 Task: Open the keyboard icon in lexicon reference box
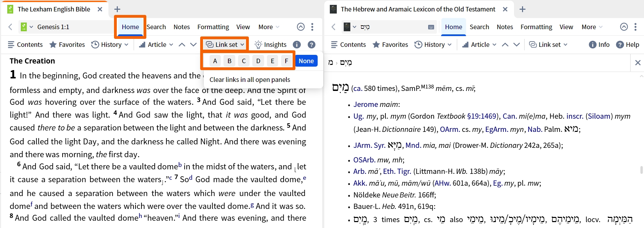431,27
